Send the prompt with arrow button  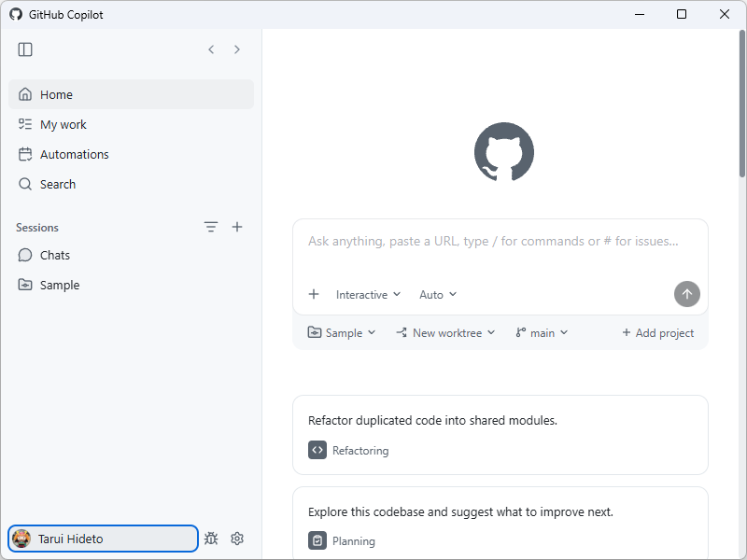click(x=686, y=294)
